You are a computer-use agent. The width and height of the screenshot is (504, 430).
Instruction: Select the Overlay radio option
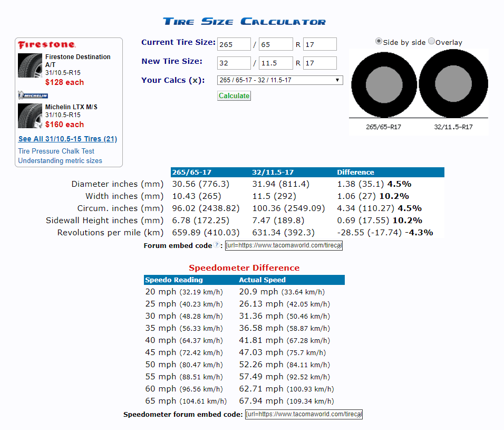[431, 41]
